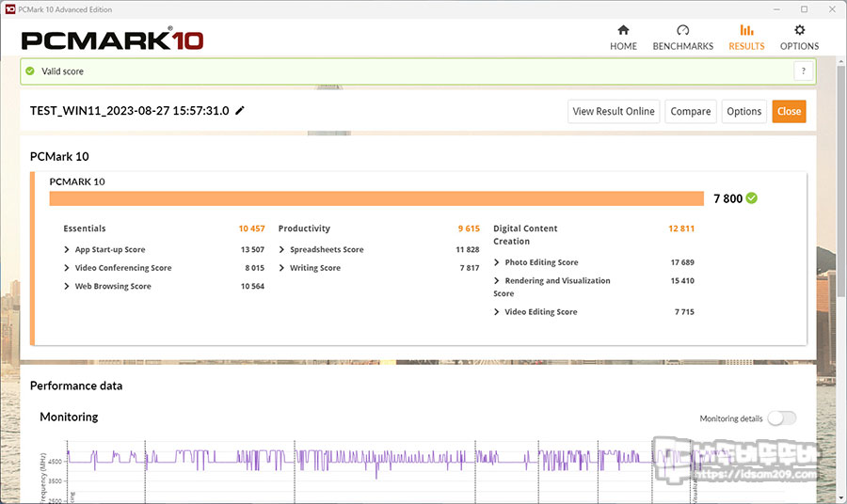This screenshot has width=847, height=504.
Task: Click the Digital Content Creation heading
Action: [x=525, y=235]
